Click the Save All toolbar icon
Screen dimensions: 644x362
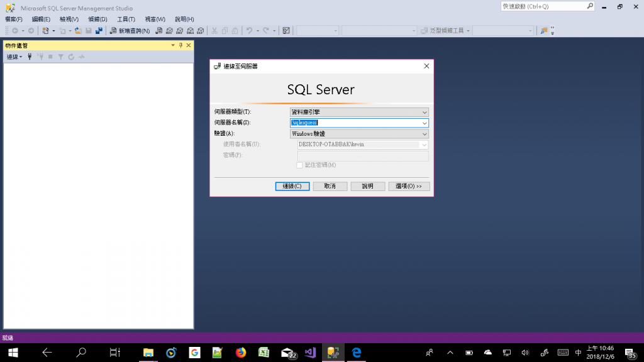(99, 31)
